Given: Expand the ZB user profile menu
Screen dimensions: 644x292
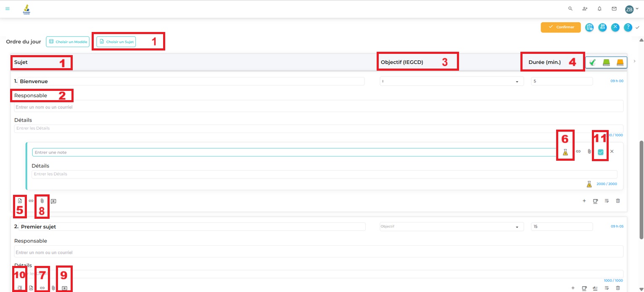Looking at the screenshot, I should 631,9.
